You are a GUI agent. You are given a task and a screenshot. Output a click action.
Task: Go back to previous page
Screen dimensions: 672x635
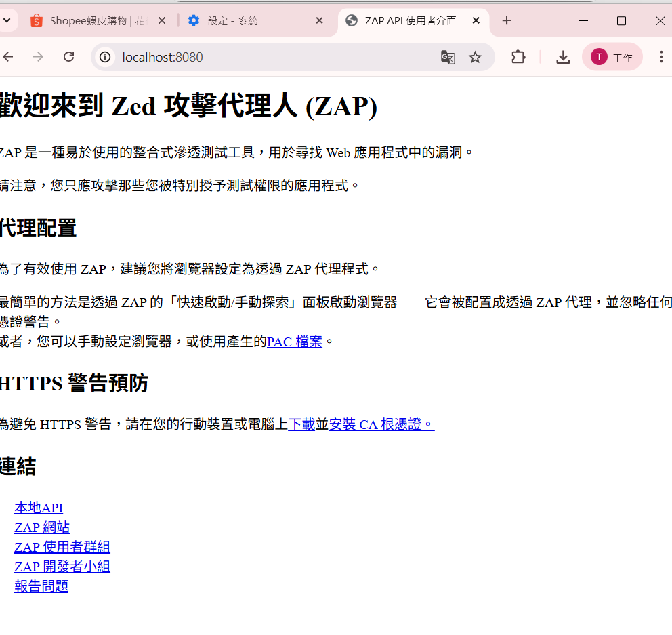click(x=8, y=57)
